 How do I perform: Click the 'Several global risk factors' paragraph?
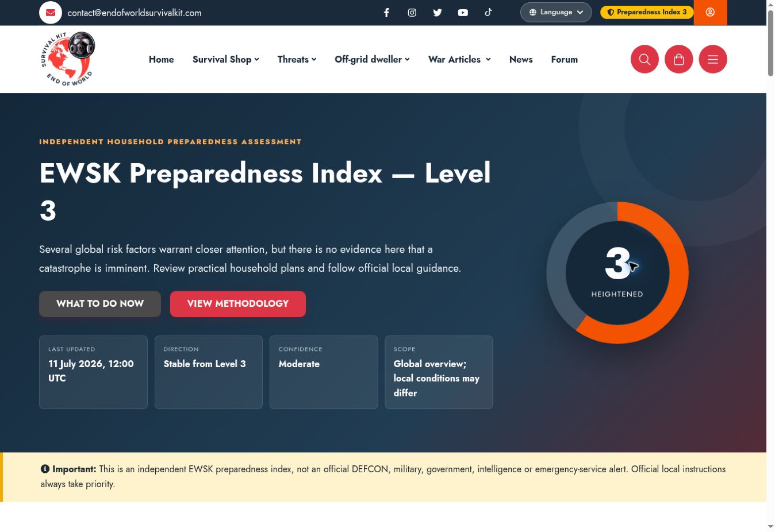250,259
